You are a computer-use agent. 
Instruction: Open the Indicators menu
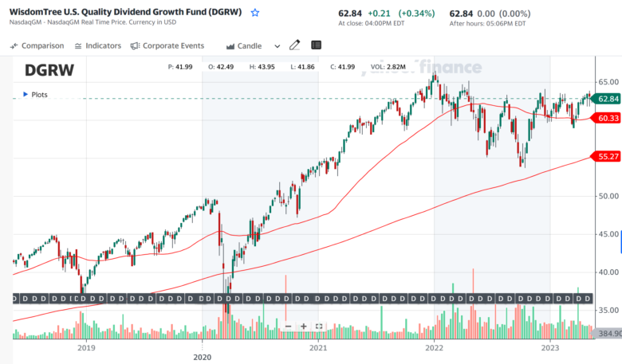point(97,46)
